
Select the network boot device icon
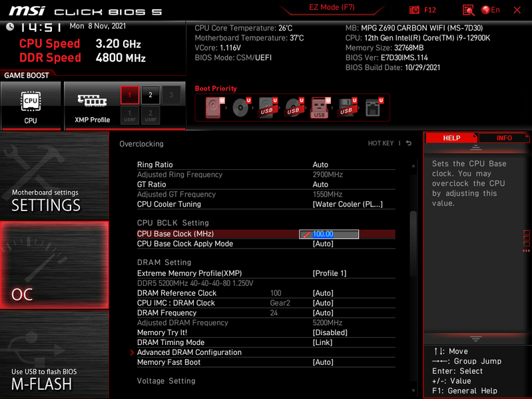pos(374,107)
